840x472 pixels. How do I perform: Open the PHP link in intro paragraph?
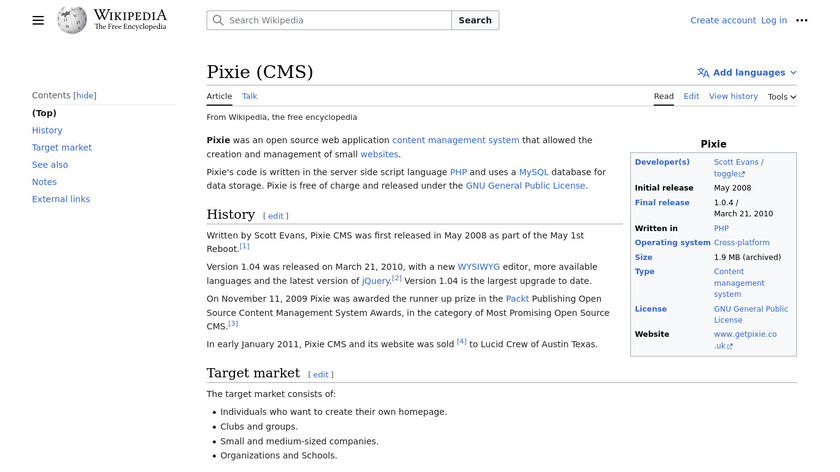click(x=458, y=172)
